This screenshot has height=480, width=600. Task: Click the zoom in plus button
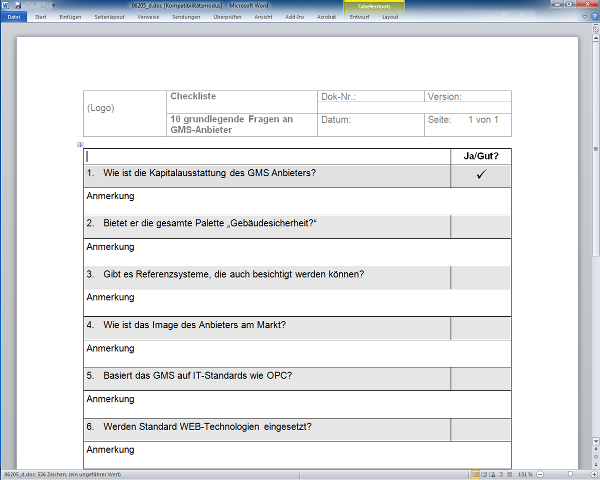click(594, 474)
